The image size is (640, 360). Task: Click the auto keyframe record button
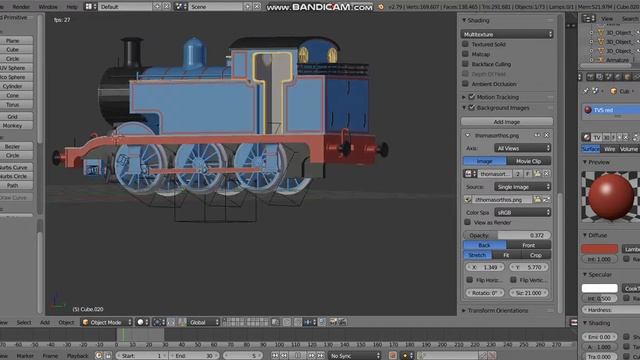click(x=393, y=356)
